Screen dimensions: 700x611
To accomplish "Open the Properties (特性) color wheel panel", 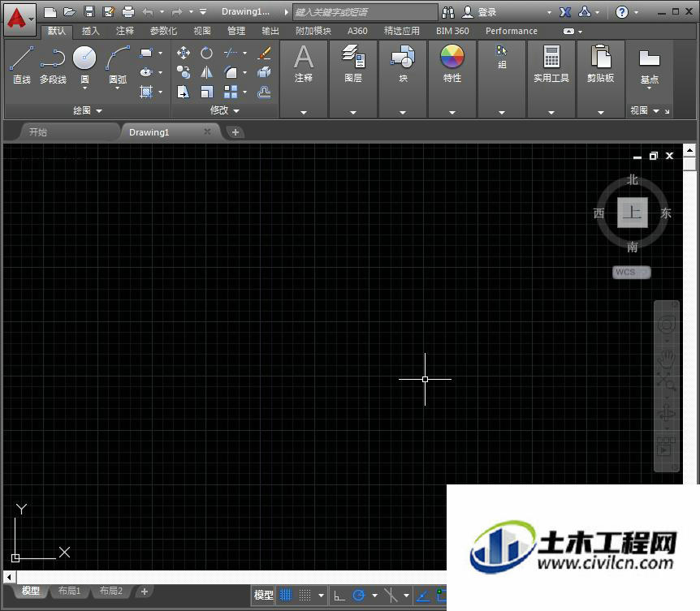I will point(452,64).
